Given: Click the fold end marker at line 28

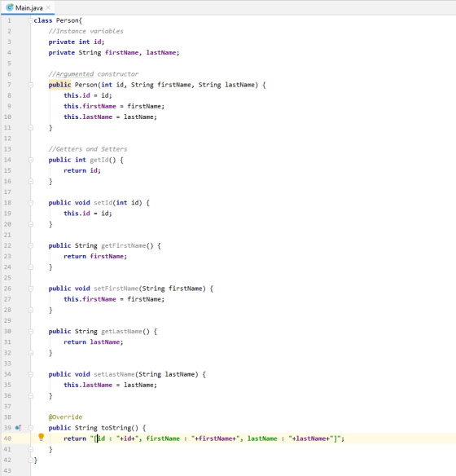Looking at the screenshot, I should click(31, 310).
